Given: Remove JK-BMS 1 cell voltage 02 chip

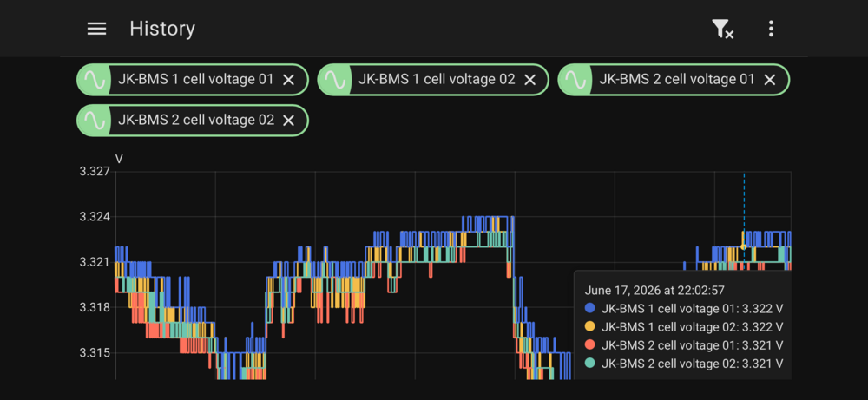Looking at the screenshot, I should (x=529, y=80).
